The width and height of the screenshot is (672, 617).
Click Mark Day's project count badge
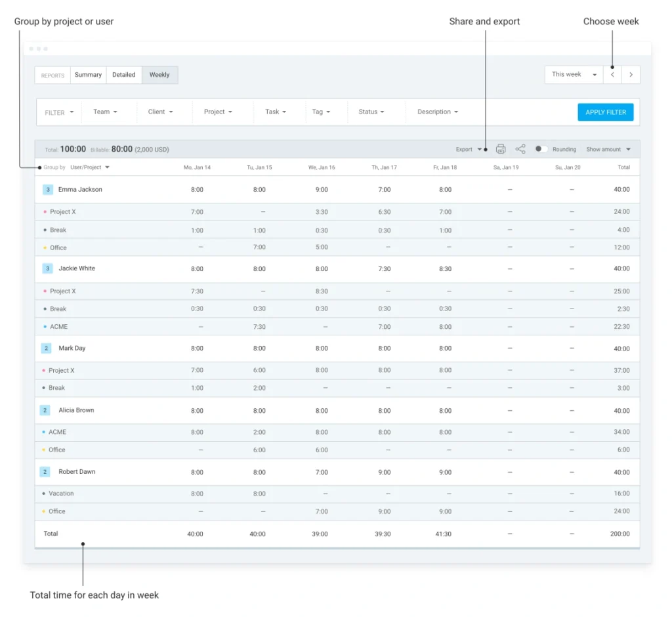coord(46,349)
